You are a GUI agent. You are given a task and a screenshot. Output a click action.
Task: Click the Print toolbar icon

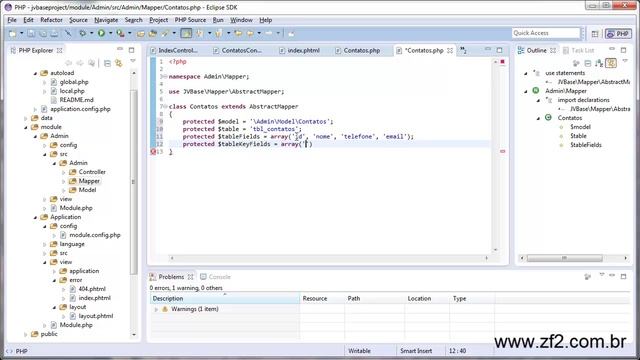click(54, 33)
